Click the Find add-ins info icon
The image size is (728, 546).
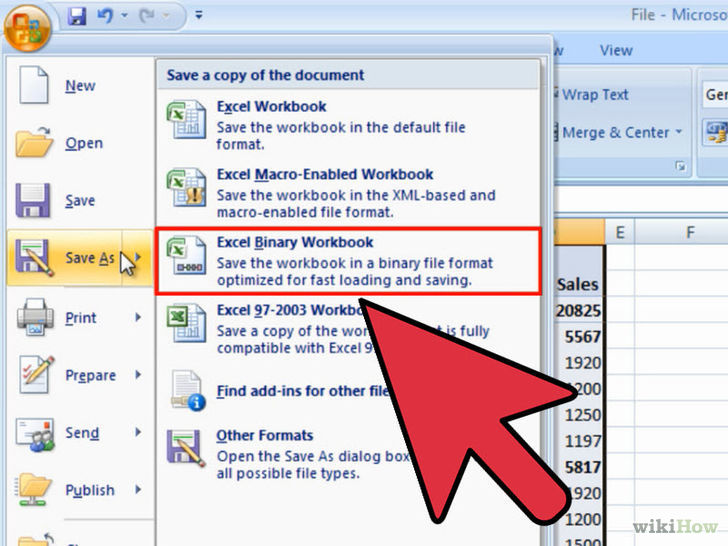click(188, 390)
